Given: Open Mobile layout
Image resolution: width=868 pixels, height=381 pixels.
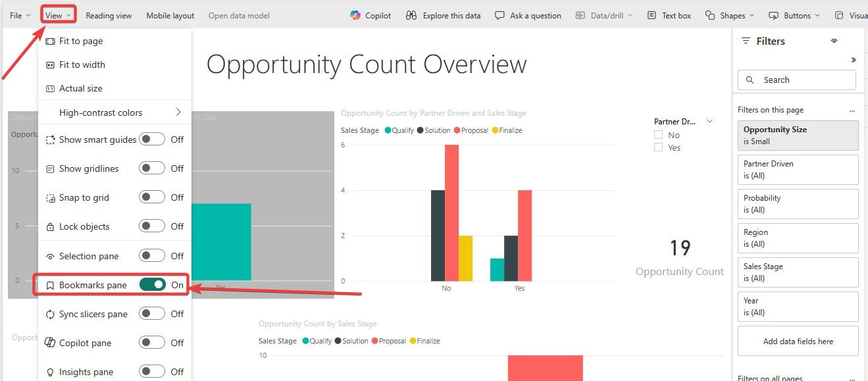Looking at the screenshot, I should (x=170, y=15).
